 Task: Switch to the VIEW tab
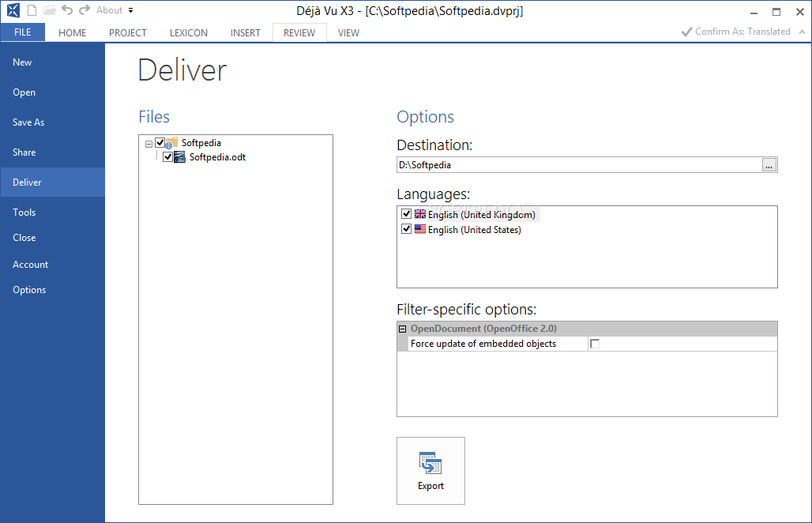coord(348,32)
